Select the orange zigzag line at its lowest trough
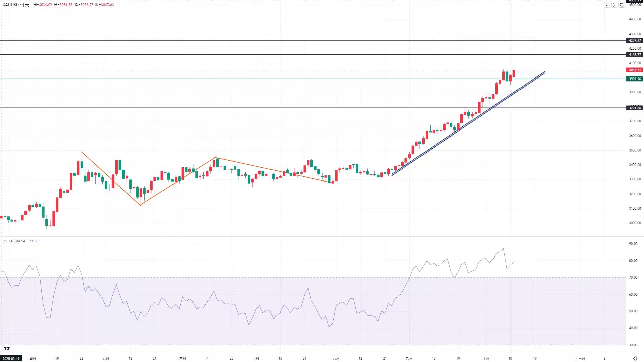The width and height of the screenshot is (644, 362). coord(140,205)
